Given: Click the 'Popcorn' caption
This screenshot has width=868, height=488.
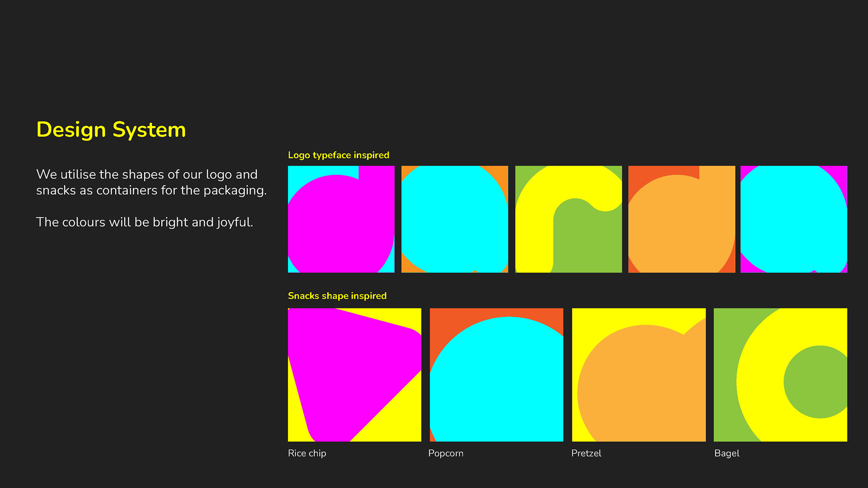Looking at the screenshot, I should click(x=446, y=453).
